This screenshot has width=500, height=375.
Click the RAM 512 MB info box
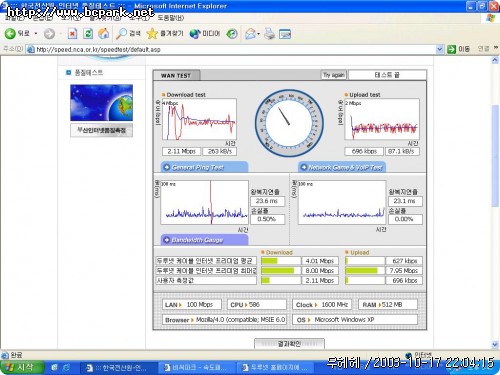tap(387, 305)
